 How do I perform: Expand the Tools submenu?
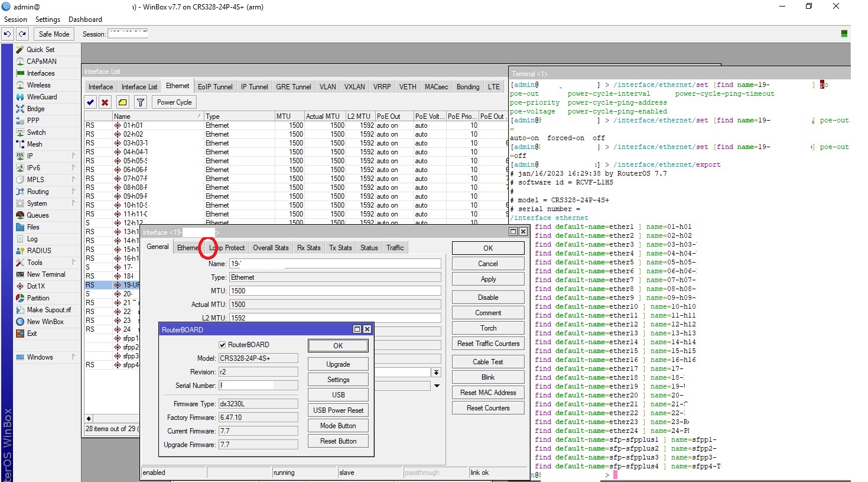(x=74, y=263)
